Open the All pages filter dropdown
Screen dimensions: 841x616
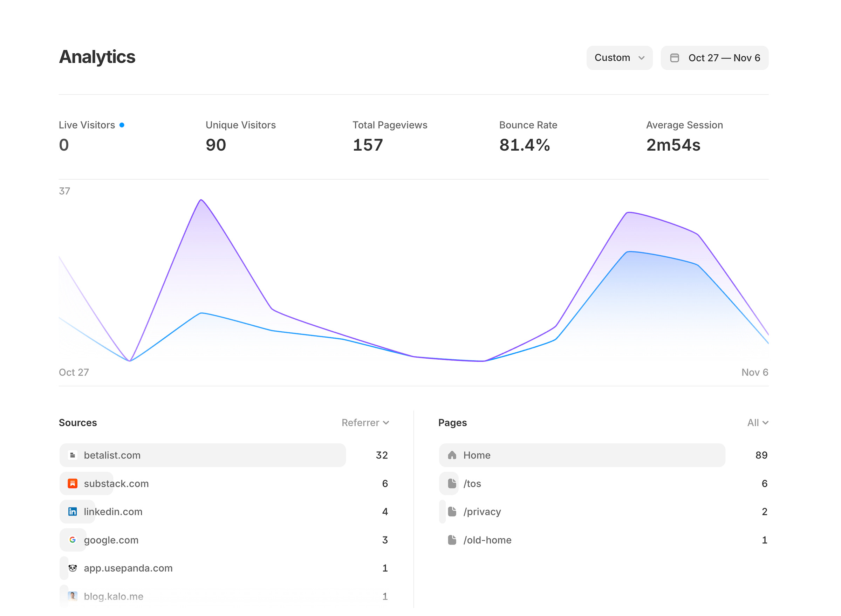(757, 423)
